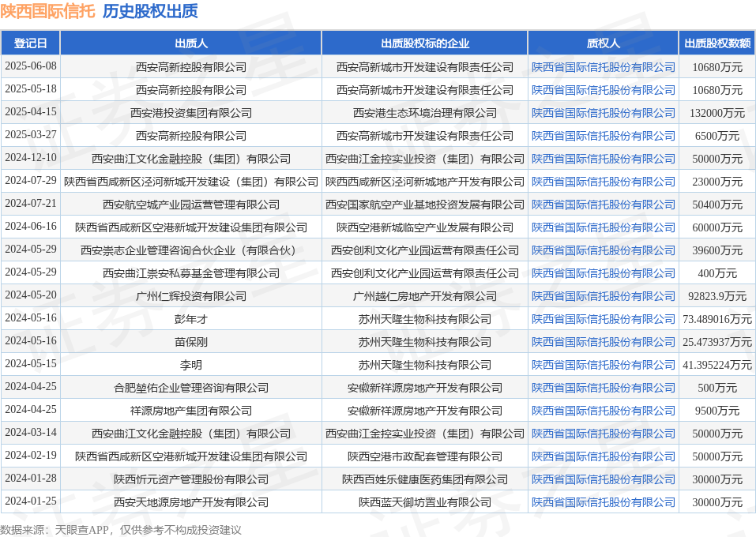Click pledgor 陕西省西咸新区泾河新城开发建设（集团）有限公司

(191, 182)
